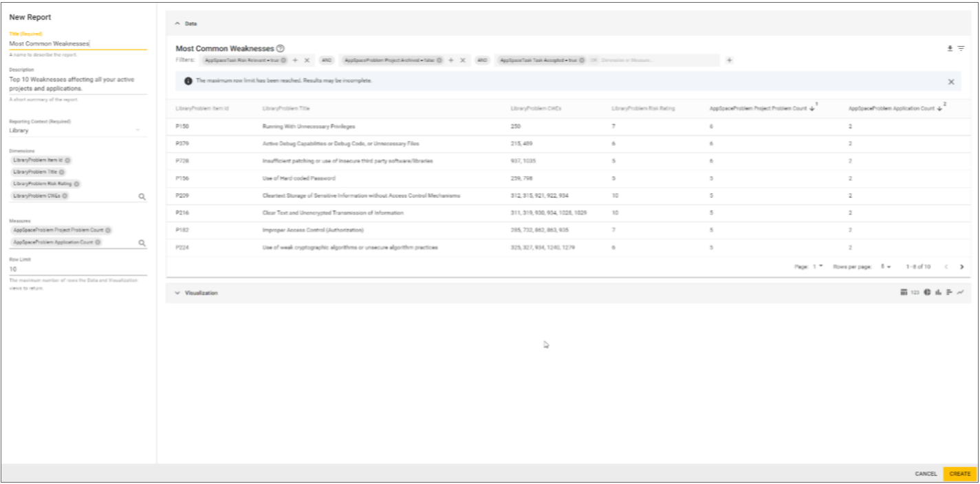The height and width of the screenshot is (484, 980).
Task: Select the line chart visualization icon
Action: [961, 291]
